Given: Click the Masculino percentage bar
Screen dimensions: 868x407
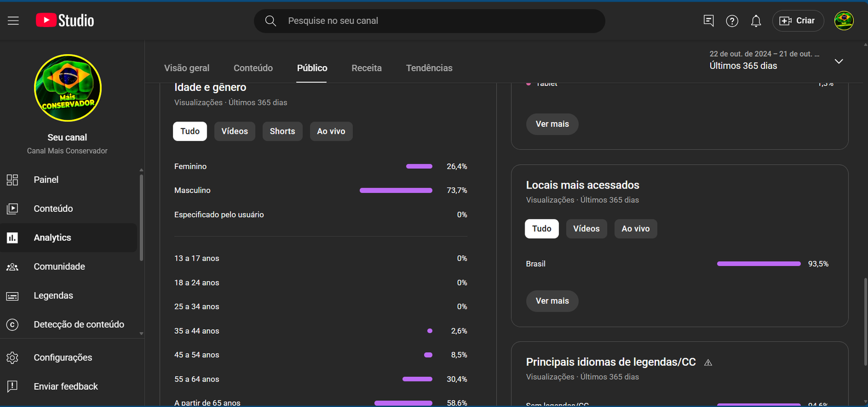Looking at the screenshot, I should point(396,190).
